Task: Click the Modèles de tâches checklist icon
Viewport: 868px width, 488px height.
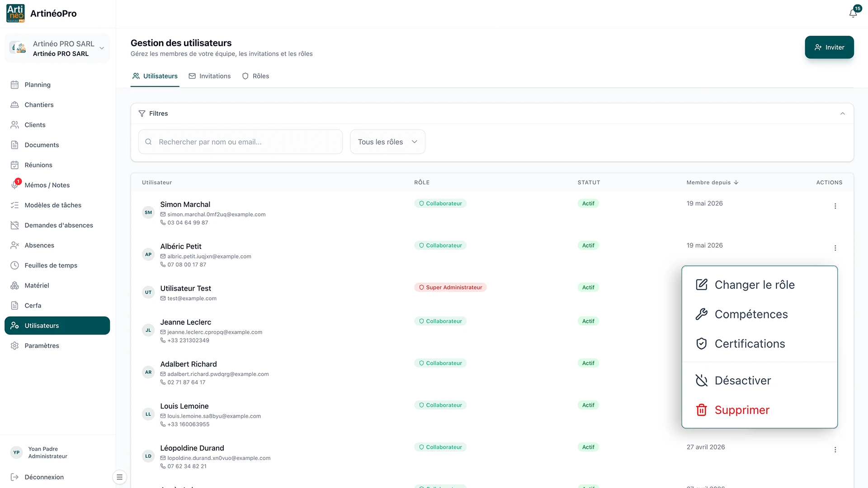Action: click(x=15, y=205)
